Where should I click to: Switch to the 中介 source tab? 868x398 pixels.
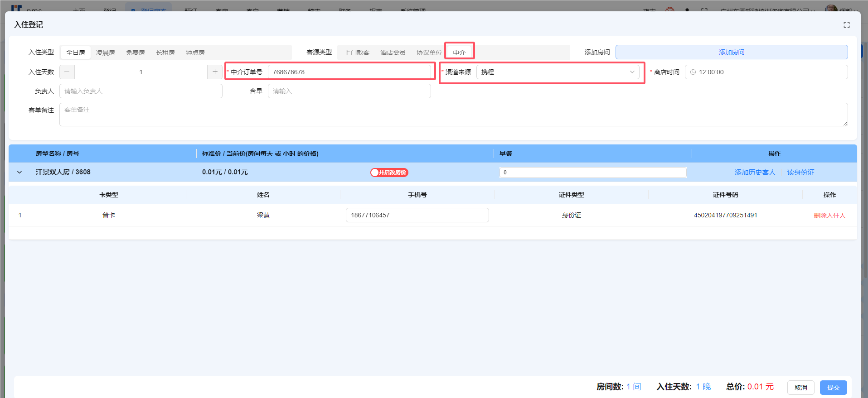tap(459, 53)
